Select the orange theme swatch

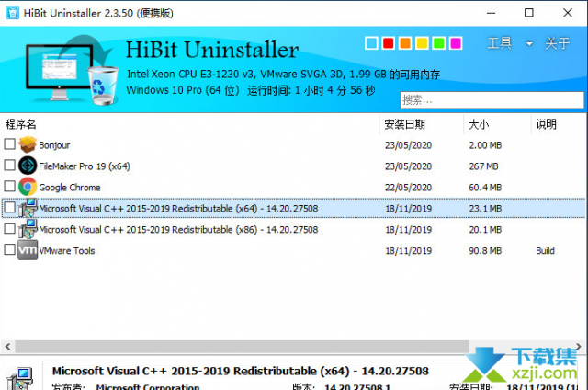pos(405,43)
